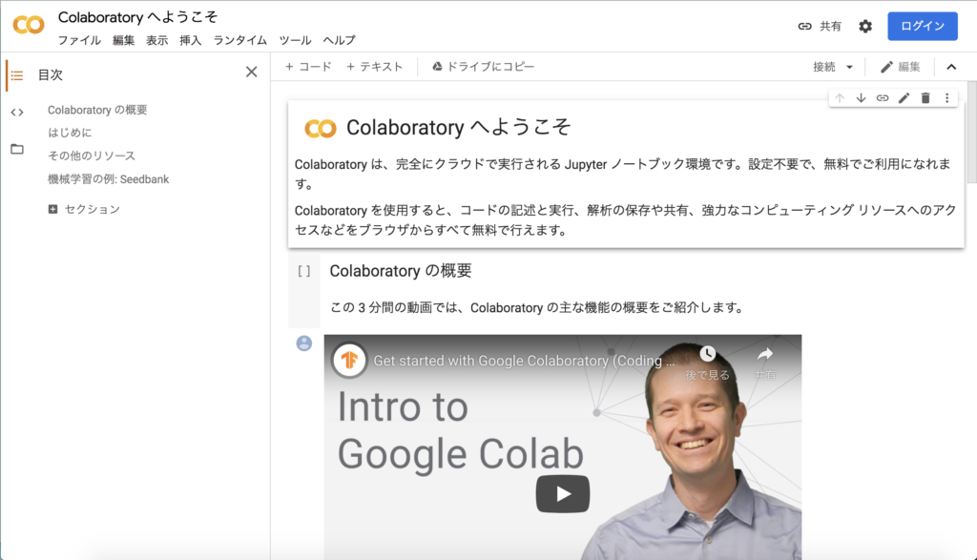Open the files folder sidebar icon
This screenshot has width=977, height=560.
click(17, 149)
